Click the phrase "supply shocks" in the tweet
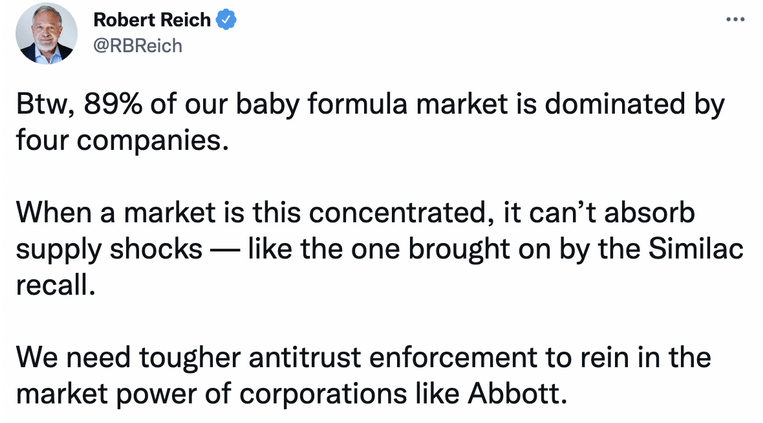The image size is (763, 423). click(109, 250)
